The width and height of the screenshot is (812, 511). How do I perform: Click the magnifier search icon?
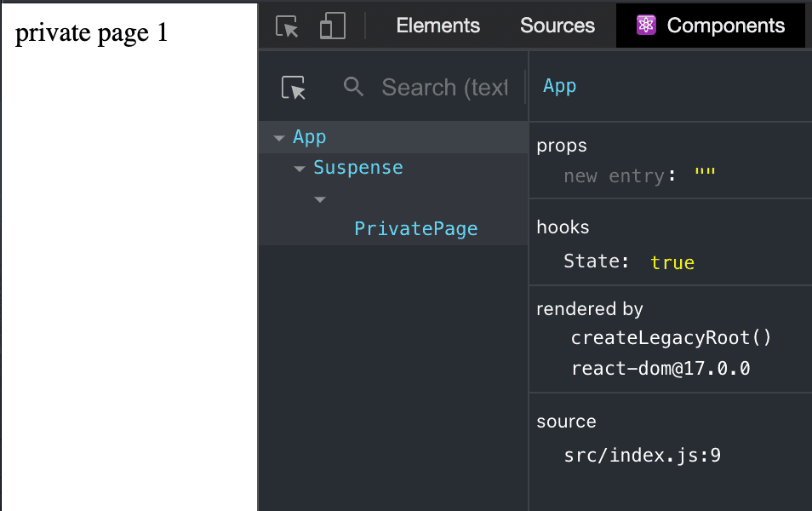point(353,86)
